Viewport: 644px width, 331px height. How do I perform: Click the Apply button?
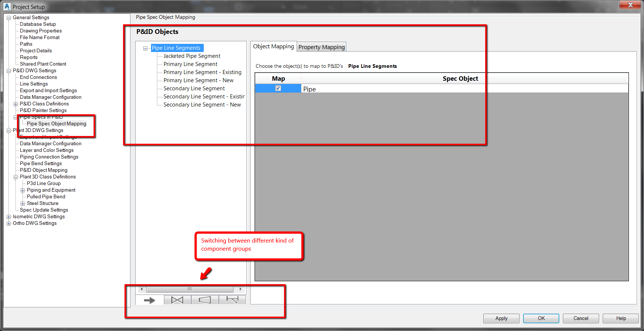[501, 318]
